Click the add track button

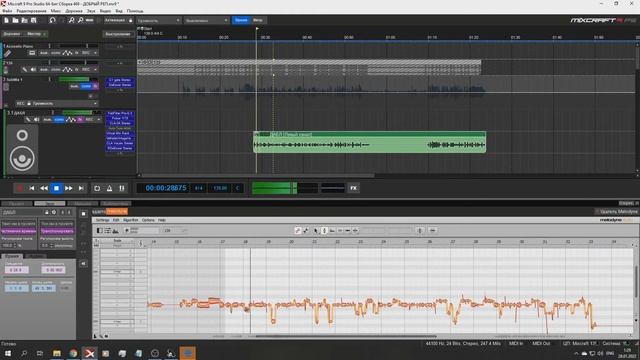(12, 34)
